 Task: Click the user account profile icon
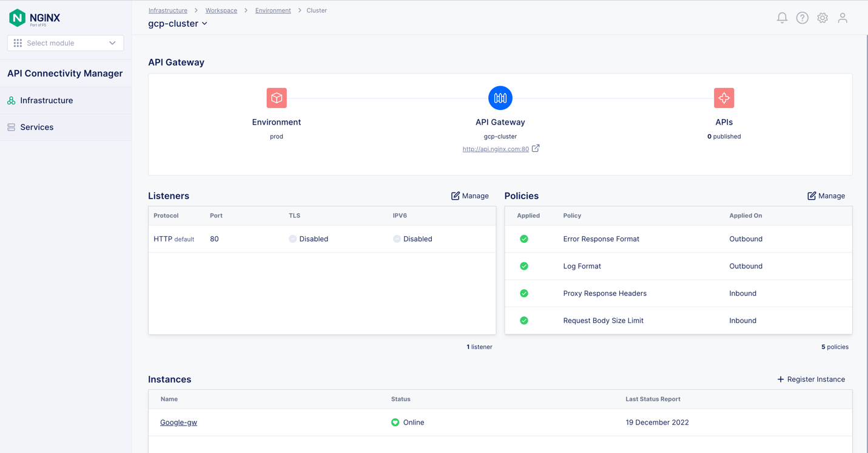[843, 18]
